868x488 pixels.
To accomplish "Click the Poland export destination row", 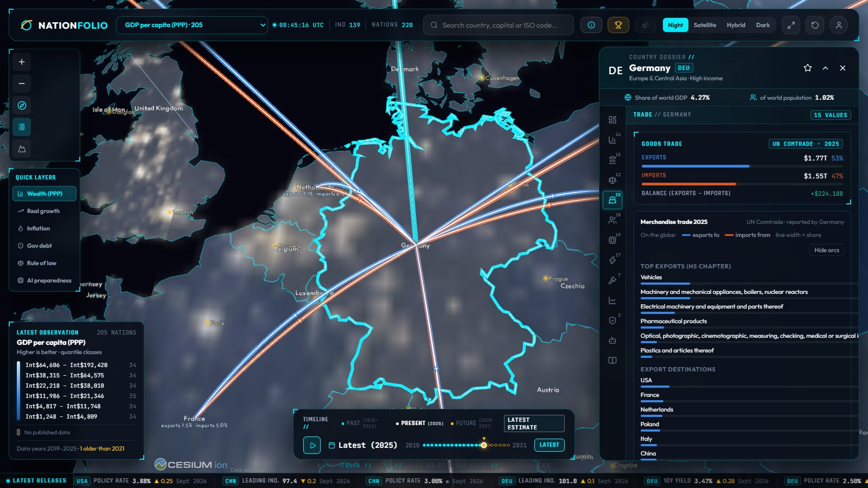I will click(749, 427).
